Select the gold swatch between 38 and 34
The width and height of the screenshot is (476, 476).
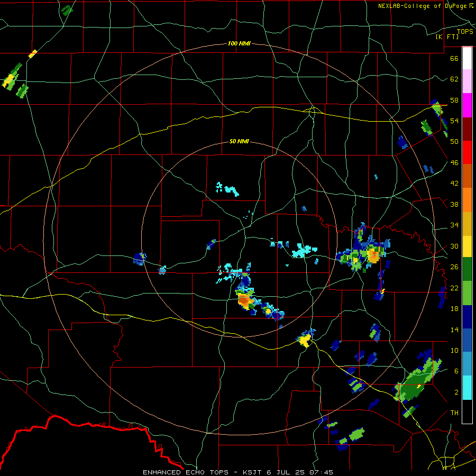[x=467, y=224]
